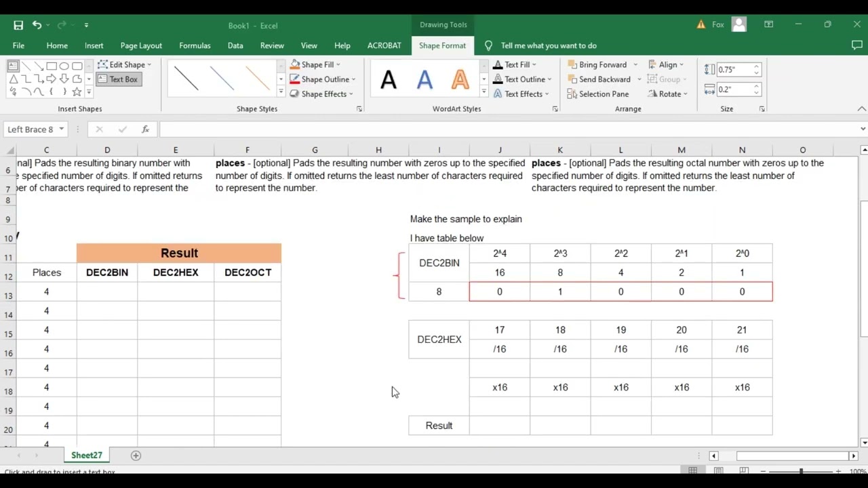Choose the Left Brace shape
The width and height of the screenshot is (868, 488).
[52, 91]
